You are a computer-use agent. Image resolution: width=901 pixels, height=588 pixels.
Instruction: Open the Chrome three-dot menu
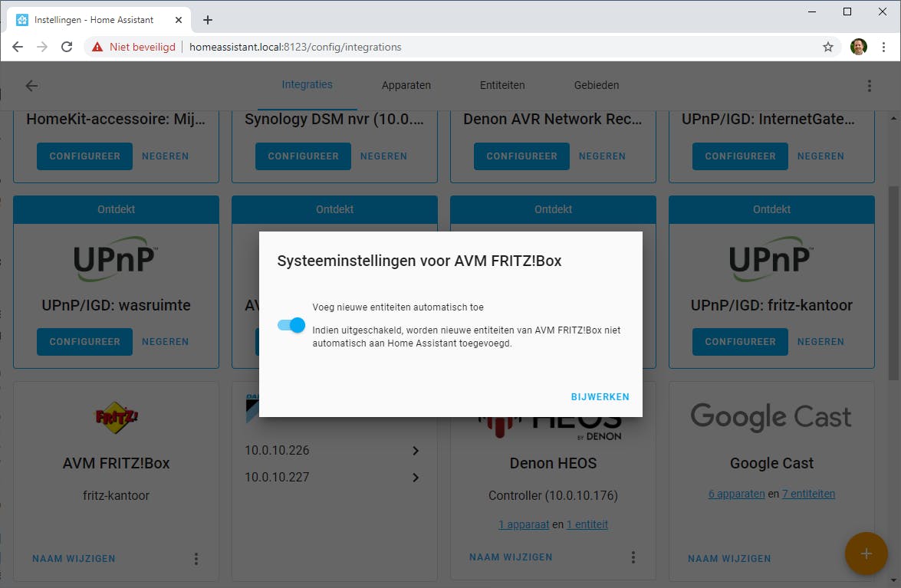point(884,47)
